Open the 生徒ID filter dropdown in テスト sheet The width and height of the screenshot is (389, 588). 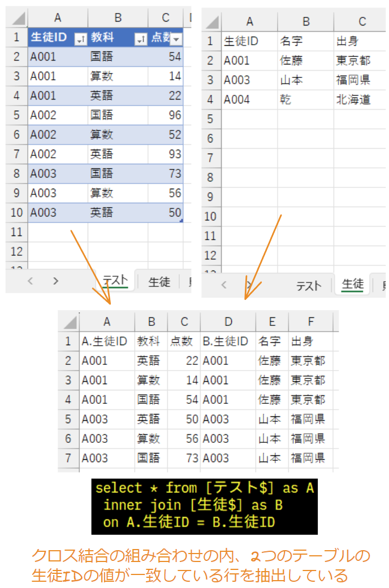pos(81,38)
